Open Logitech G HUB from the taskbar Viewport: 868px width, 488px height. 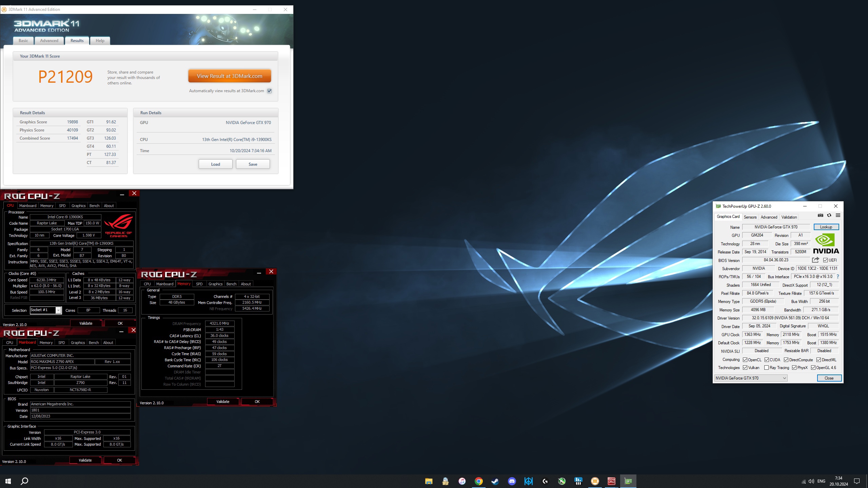(x=545, y=481)
